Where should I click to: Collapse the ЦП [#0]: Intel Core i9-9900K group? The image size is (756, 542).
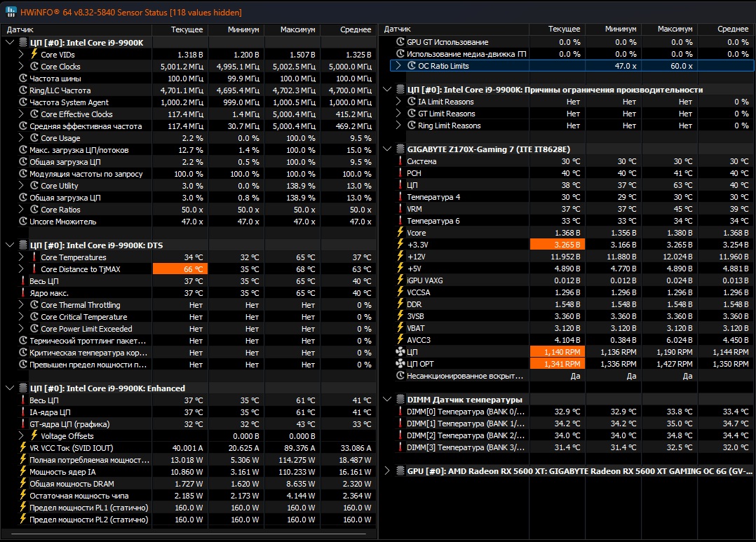click(x=10, y=43)
